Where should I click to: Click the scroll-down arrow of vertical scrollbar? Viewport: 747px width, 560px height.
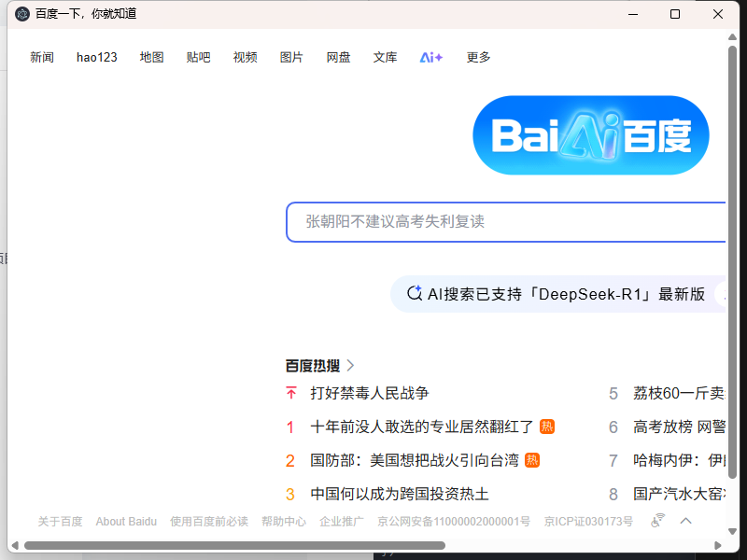coord(733,531)
